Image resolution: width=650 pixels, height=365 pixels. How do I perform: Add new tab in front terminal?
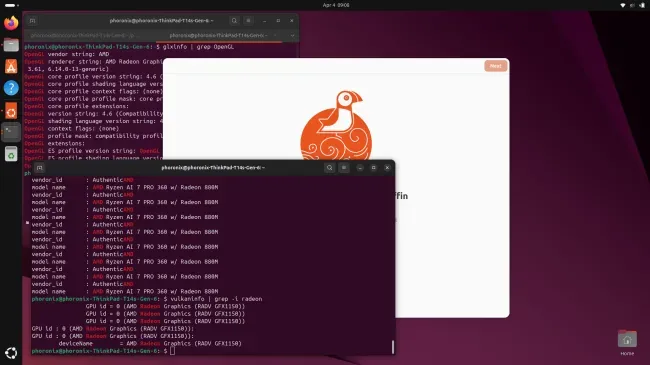pos(39,168)
